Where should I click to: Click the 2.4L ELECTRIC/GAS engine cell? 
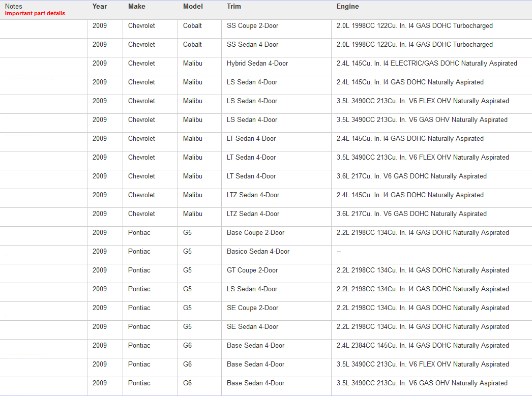point(427,64)
